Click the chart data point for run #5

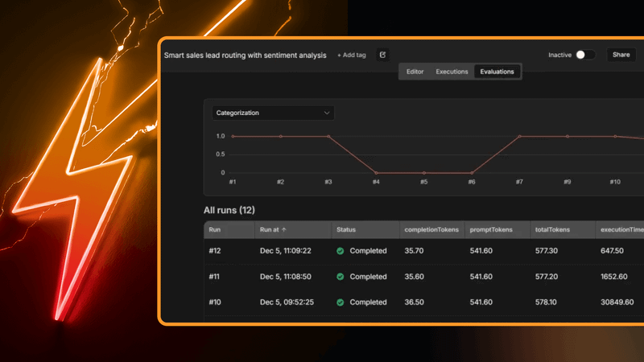click(x=424, y=173)
